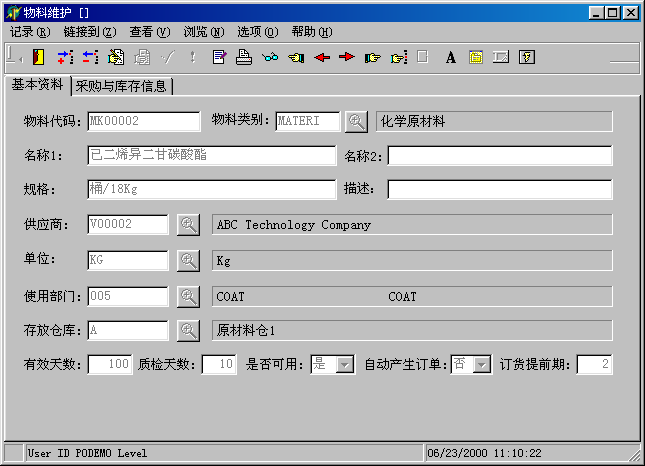Image resolution: width=645 pixels, height=466 pixels.
Task: Open supplier lookup beside 供应商 field
Action: pyautogui.click(x=188, y=225)
